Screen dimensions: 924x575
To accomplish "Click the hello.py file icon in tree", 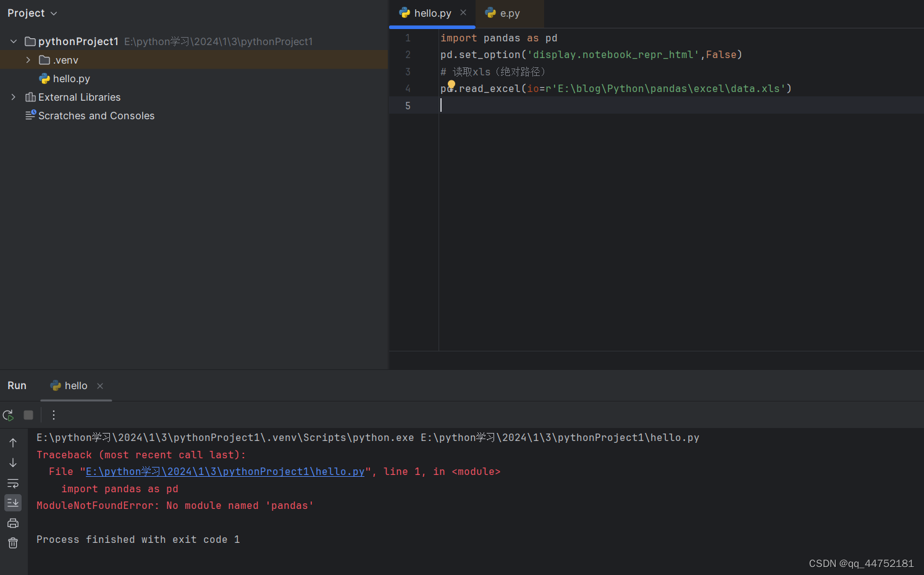I will pos(44,78).
